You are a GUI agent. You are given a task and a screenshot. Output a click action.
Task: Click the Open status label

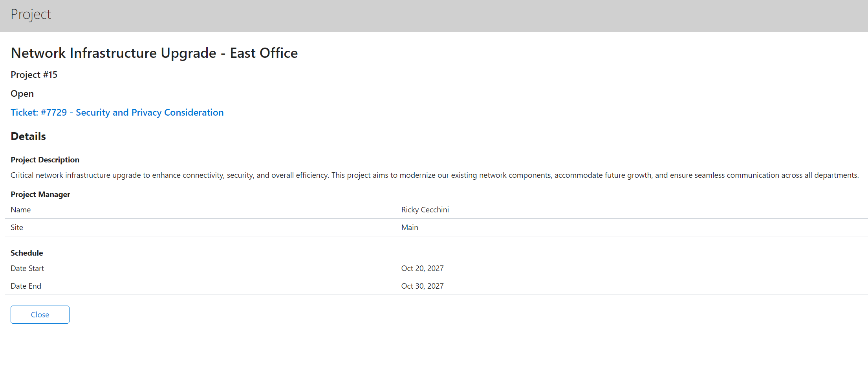pyautogui.click(x=22, y=94)
